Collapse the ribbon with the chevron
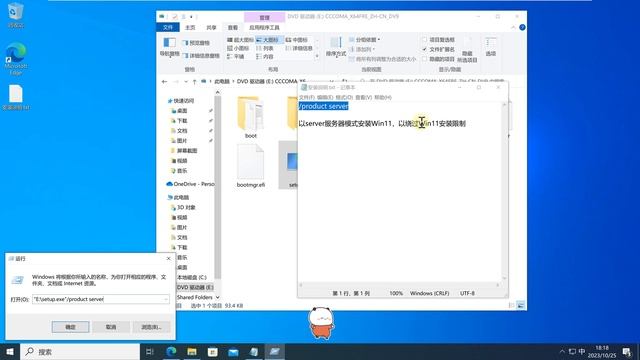 click(x=513, y=27)
